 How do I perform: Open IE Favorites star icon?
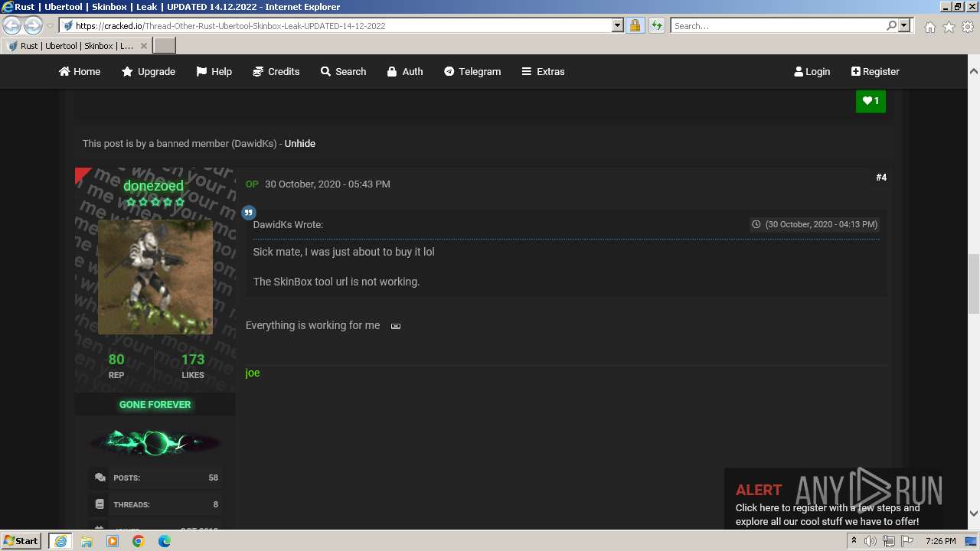coord(949,27)
